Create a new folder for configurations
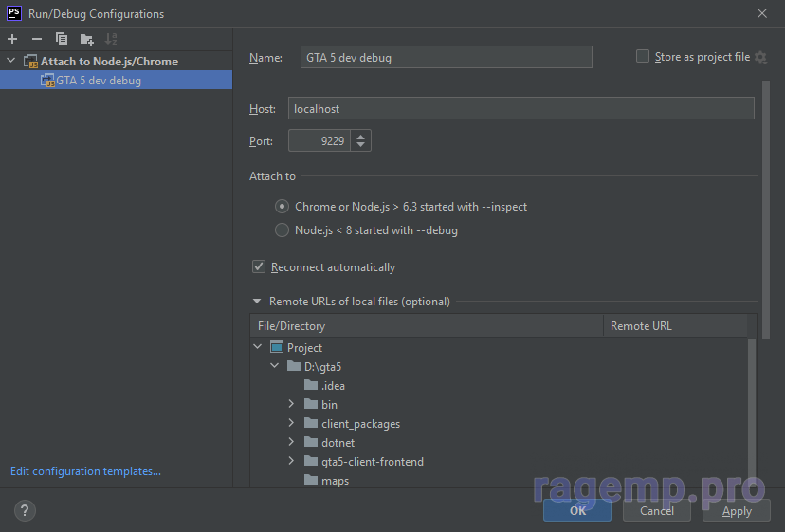Viewport: 785px width, 532px height. [86, 39]
